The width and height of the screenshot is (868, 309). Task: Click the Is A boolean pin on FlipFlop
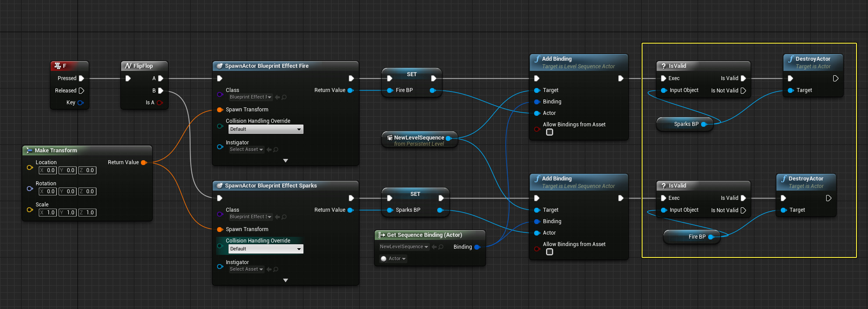click(x=159, y=103)
